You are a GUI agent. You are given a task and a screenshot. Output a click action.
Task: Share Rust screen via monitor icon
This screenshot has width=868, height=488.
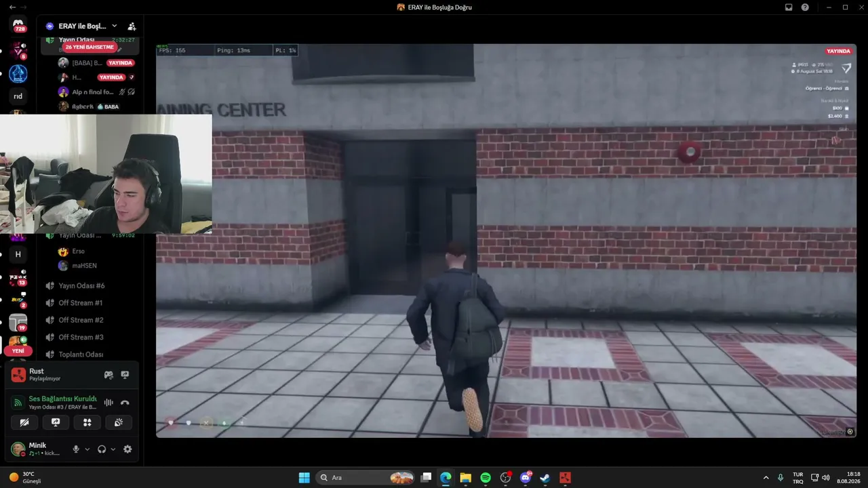pyautogui.click(x=125, y=375)
